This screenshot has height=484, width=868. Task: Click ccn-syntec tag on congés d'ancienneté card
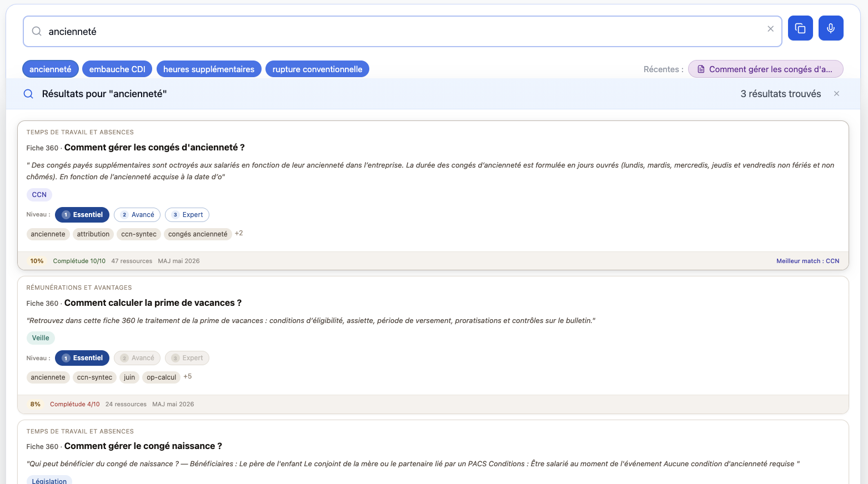pyautogui.click(x=139, y=234)
